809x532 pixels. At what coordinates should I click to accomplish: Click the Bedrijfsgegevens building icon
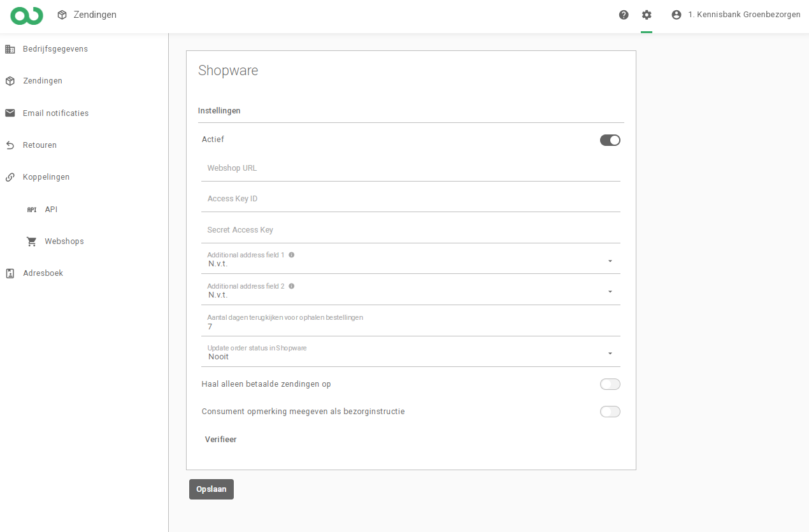click(x=10, y=49)
